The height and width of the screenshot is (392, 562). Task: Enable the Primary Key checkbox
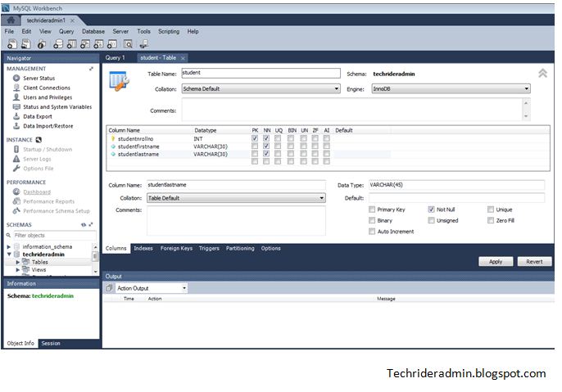[x=372, y=210]
